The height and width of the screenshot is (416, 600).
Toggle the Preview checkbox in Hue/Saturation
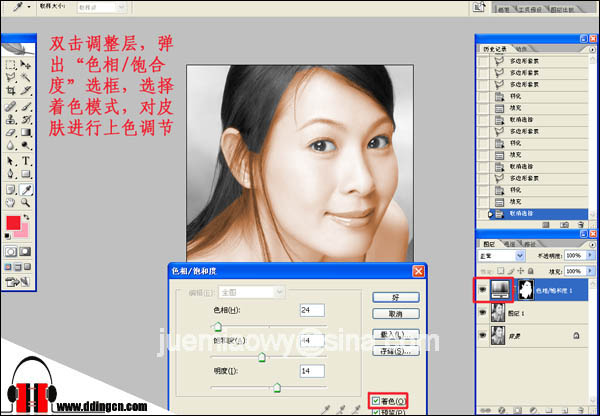[376, 413]
